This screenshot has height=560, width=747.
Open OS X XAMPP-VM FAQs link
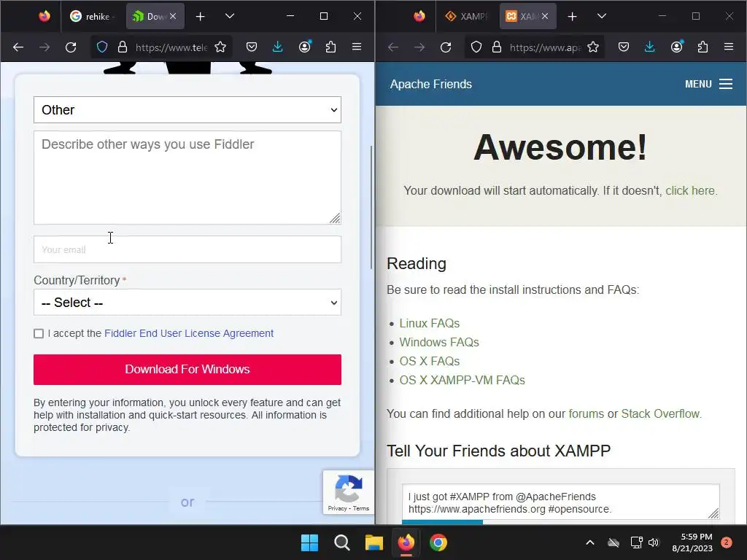[462, 381]
